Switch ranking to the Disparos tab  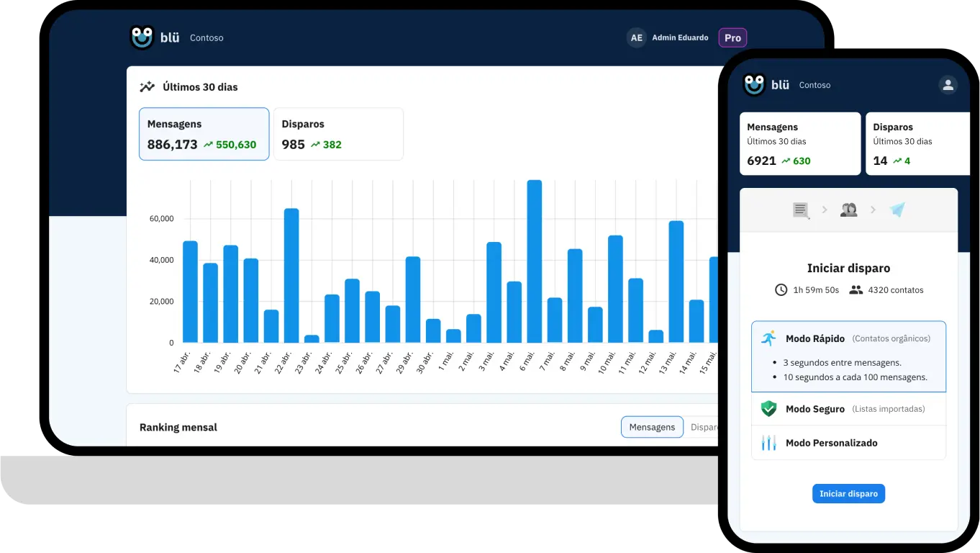click(x=703, y=427)
